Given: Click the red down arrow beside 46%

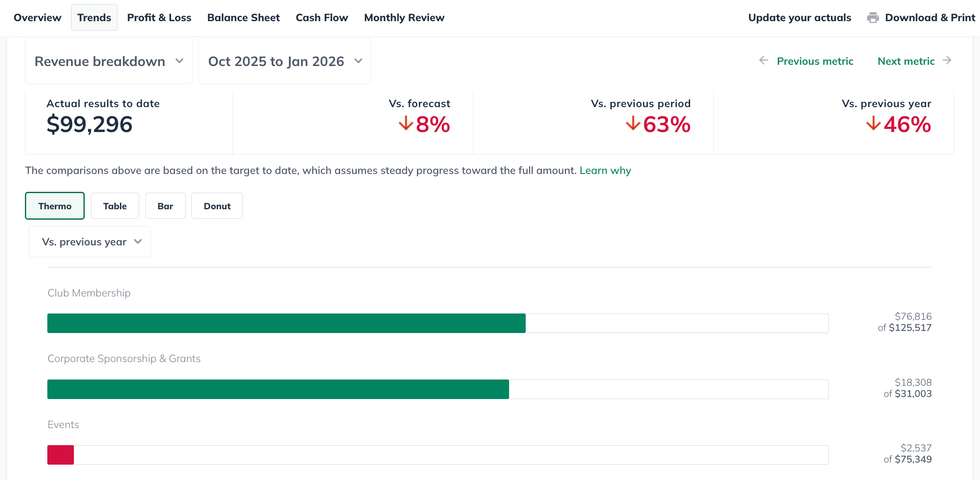Looking at the screenshot, I should (x=873, y=123).
